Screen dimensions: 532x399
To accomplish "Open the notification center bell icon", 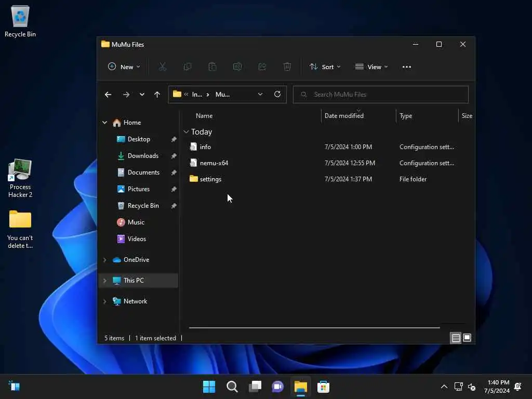I will [518, 387].
